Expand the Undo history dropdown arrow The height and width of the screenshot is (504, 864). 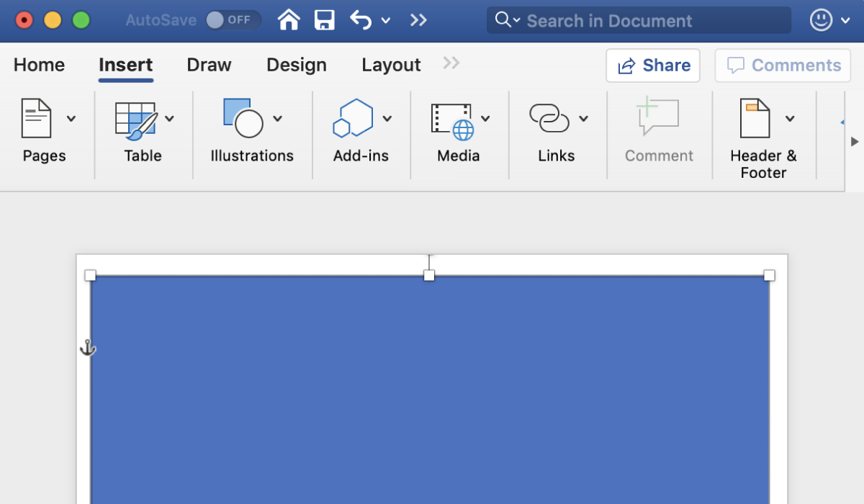(385, 20)
